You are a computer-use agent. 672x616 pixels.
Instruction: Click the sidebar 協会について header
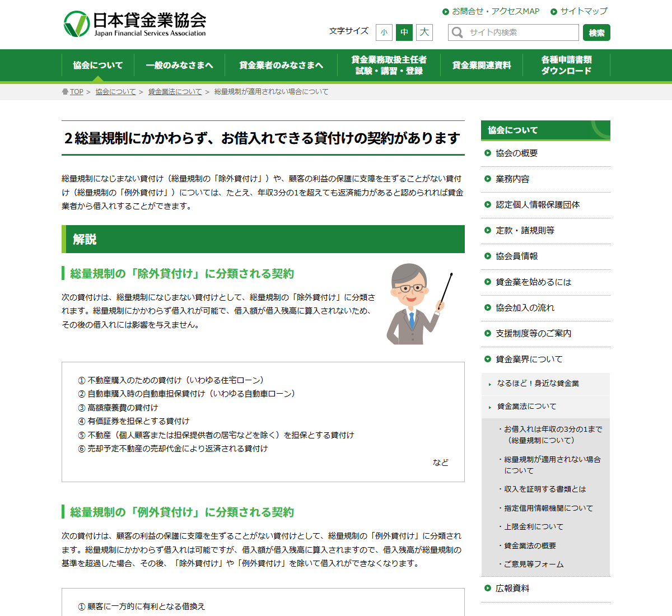click(x=545, y=130)
